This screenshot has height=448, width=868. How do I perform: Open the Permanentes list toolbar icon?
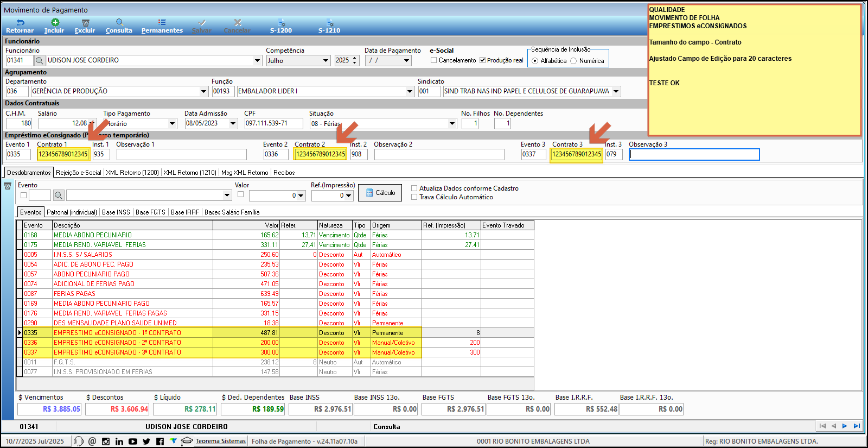click(x=162, y=22)
